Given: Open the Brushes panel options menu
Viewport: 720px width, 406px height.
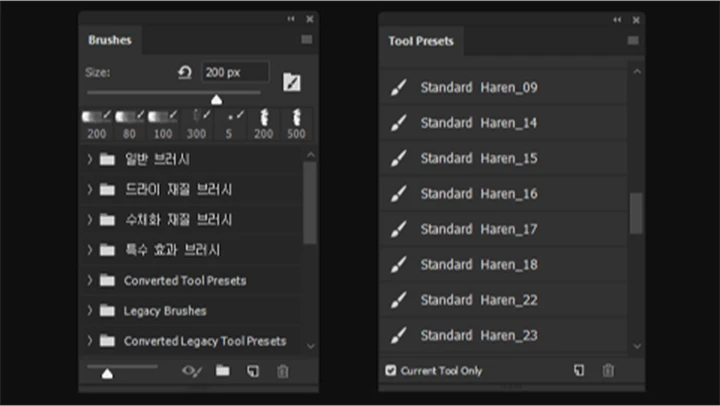Looking at the screenshot, I should click(x=307, y=40).
